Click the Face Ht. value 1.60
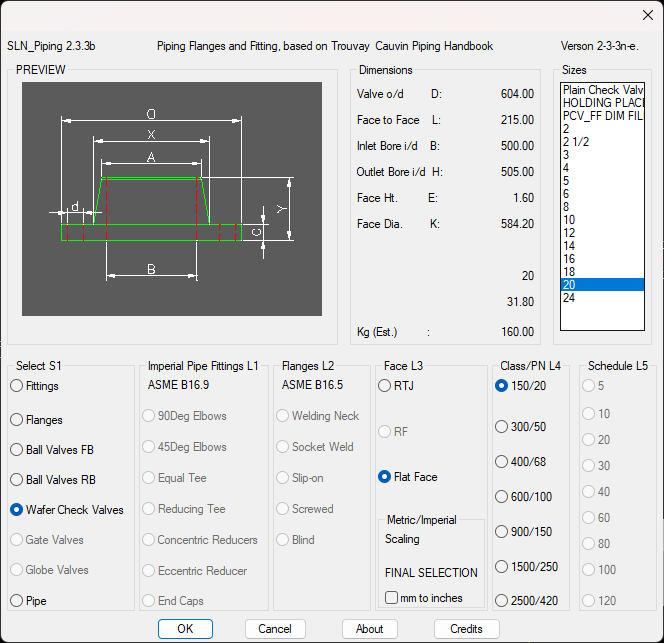The height and width of the screenshot is (643, 664). 523,198
